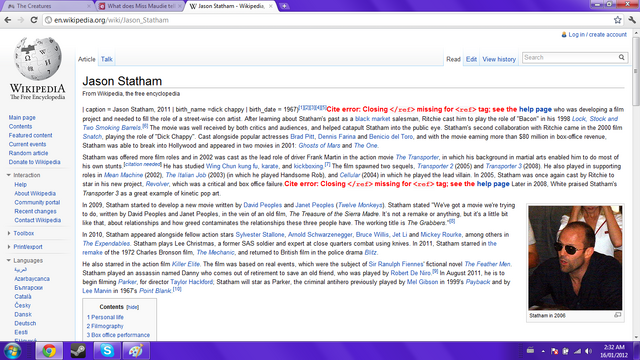640x360 pixels.
Task: Click the network signal tray icon
Action: click(577, 351)
